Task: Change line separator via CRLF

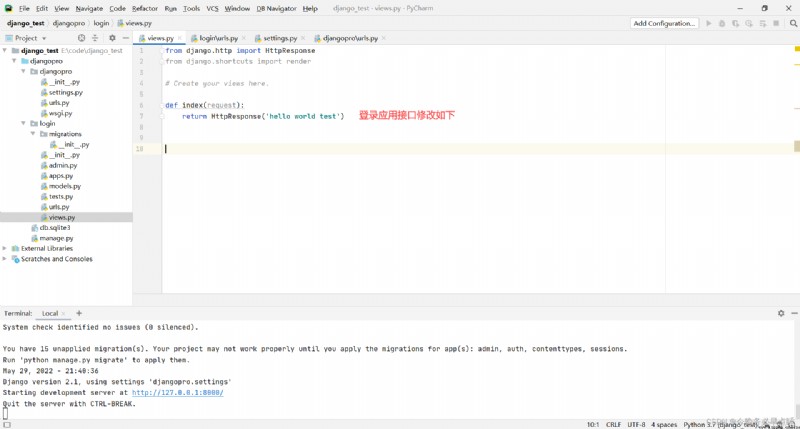Action: tap(613, 424)
